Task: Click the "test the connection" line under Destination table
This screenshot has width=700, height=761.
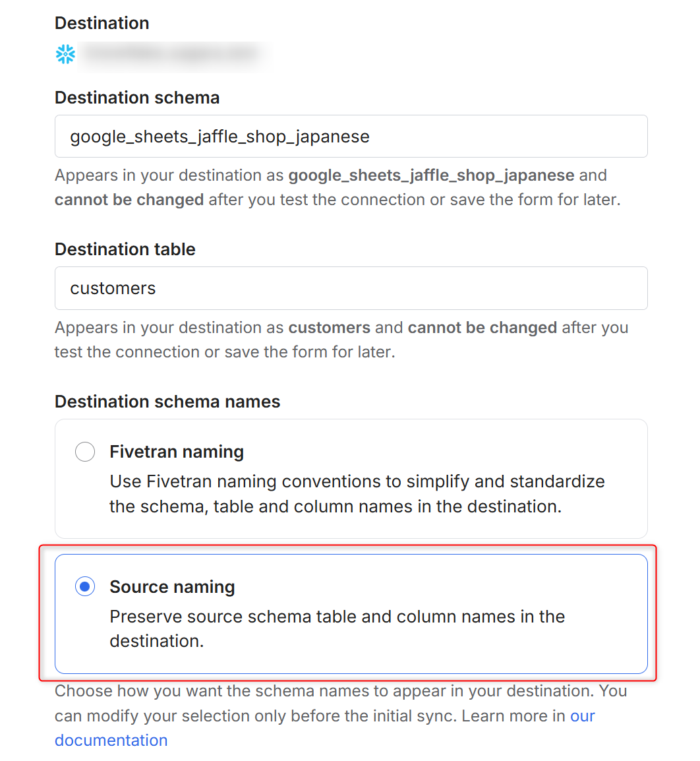Action: [224, 352]
